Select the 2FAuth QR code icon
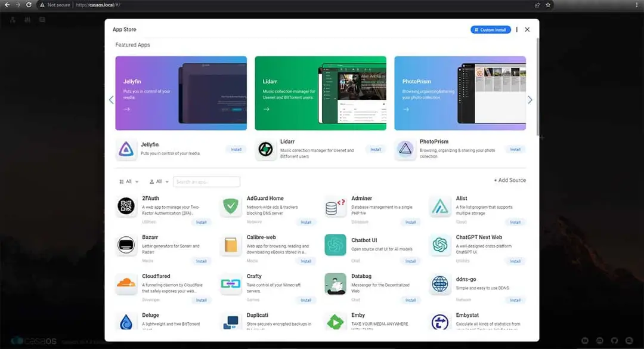This screenshot has width=644, height=349. pyautogui.click(x=126, y=206)
